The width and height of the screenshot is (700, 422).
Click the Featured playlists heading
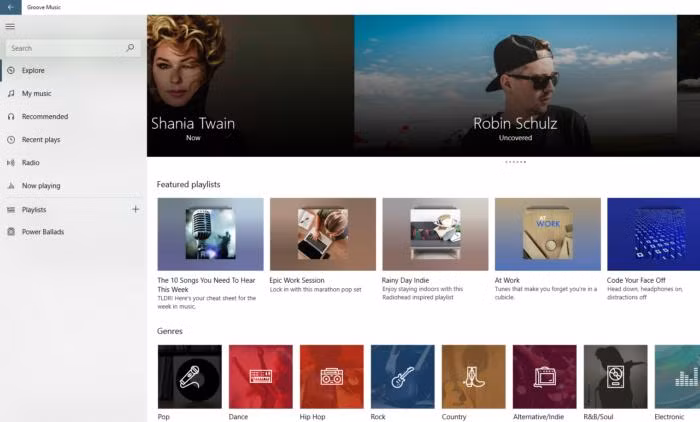pos(188,184)
